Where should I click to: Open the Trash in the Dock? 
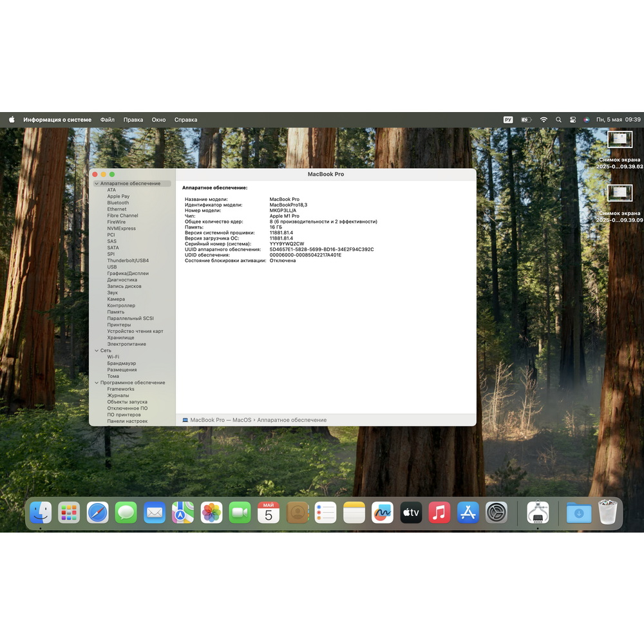pos(608,512)
